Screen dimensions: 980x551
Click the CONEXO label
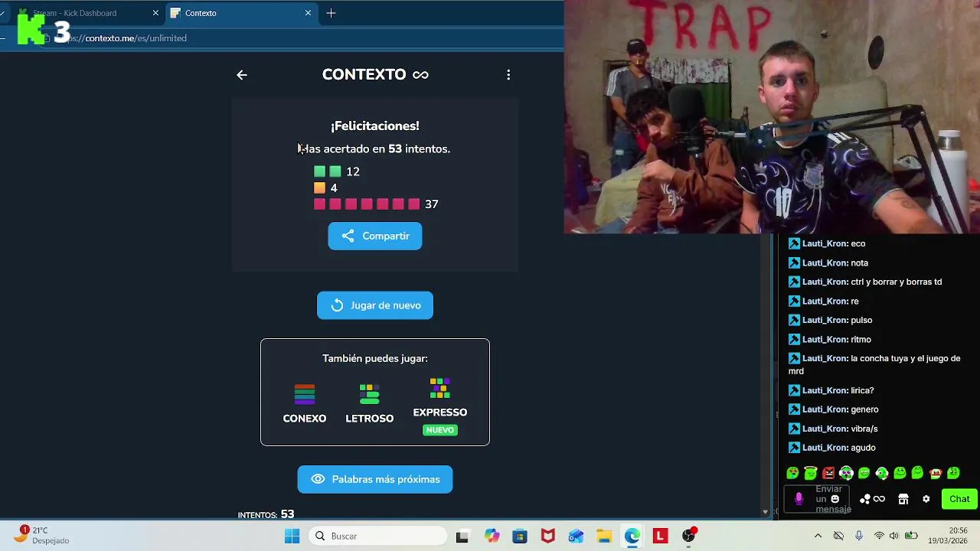tap(305, 419)
